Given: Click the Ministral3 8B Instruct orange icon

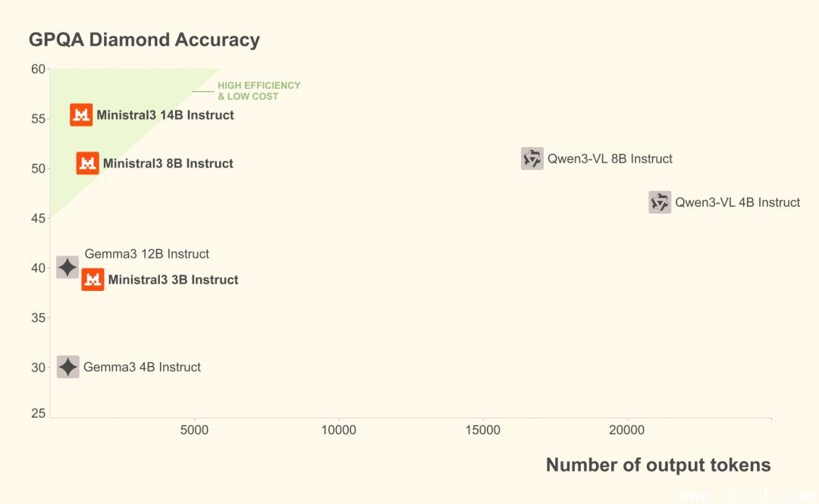Looking at the screenshot, I should pos(88,164).
